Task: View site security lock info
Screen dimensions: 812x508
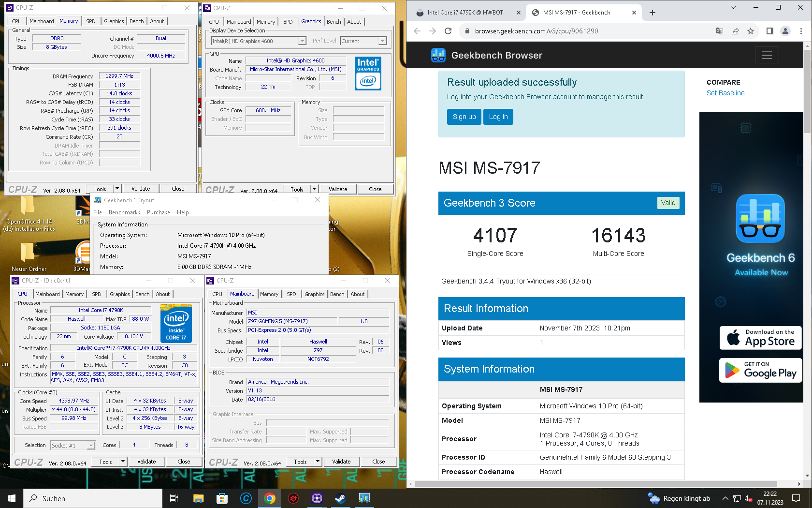Action: point(467,31)
